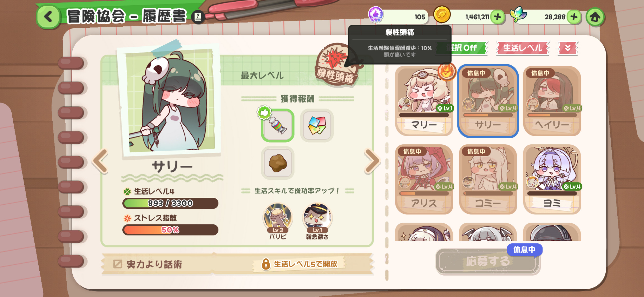The width and height of the screenshot is (644, 297).
Task: Go to home via house icon
Action: [x=595, y=17]
